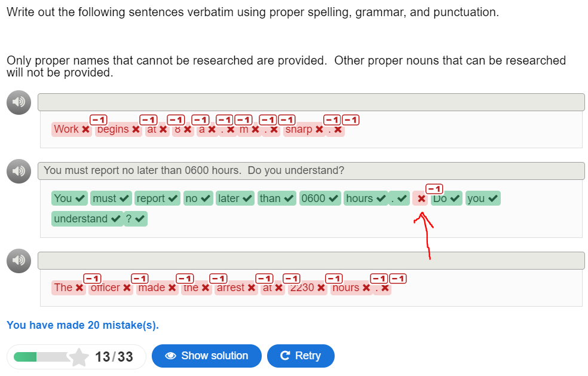Click the 13/33 score counter

point(114,357)
